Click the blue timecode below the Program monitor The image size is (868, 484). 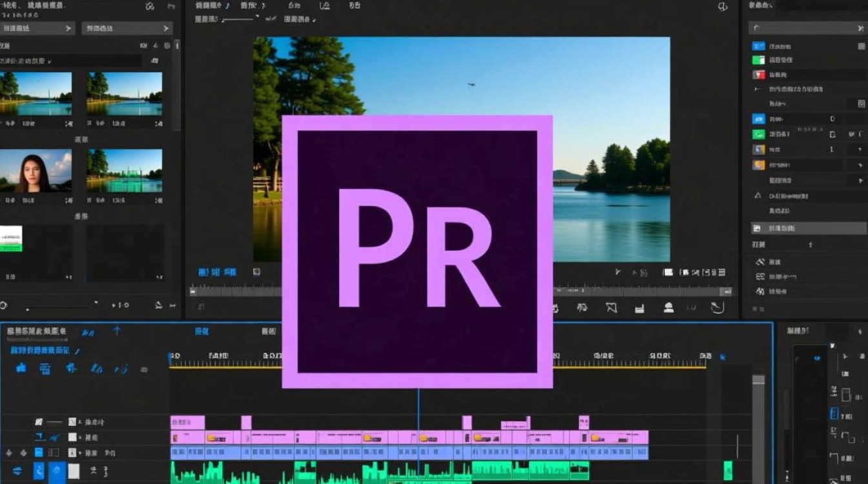pos(217,272)
